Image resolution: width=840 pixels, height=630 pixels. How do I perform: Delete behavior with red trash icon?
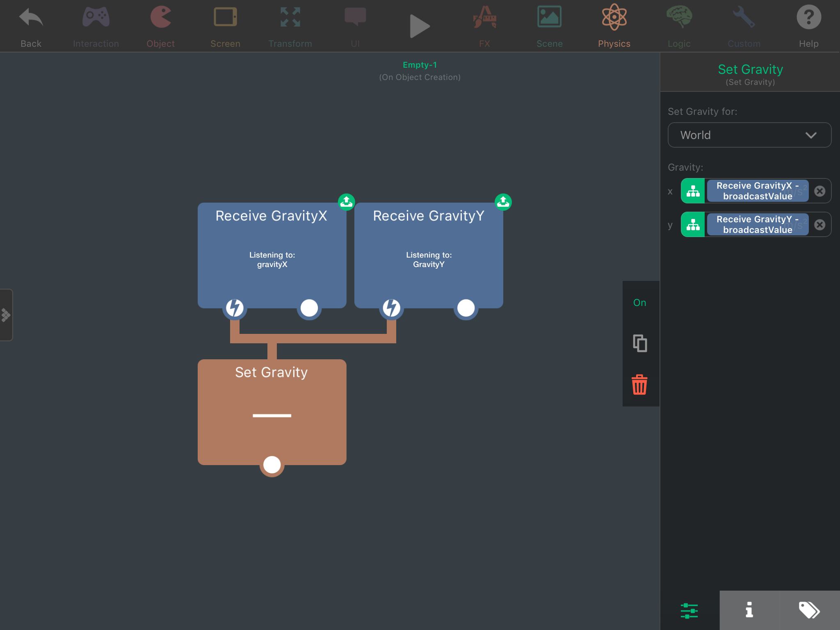pos(639,384)
